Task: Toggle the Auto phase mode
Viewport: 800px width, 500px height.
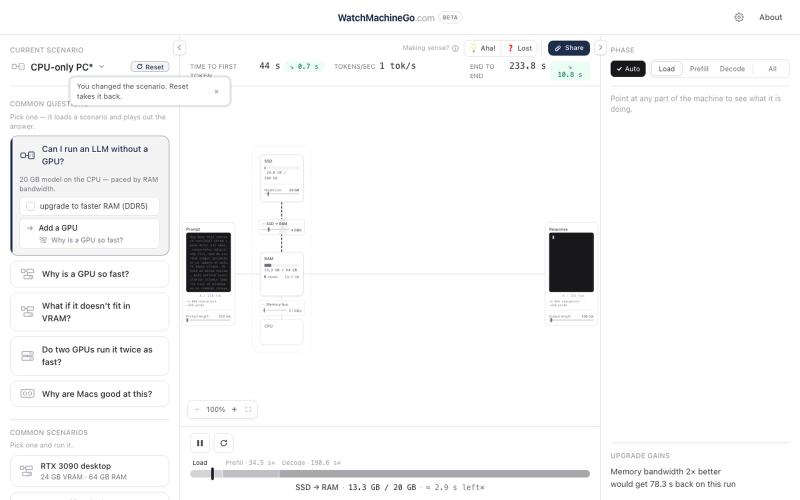Action: pos(628,69)
